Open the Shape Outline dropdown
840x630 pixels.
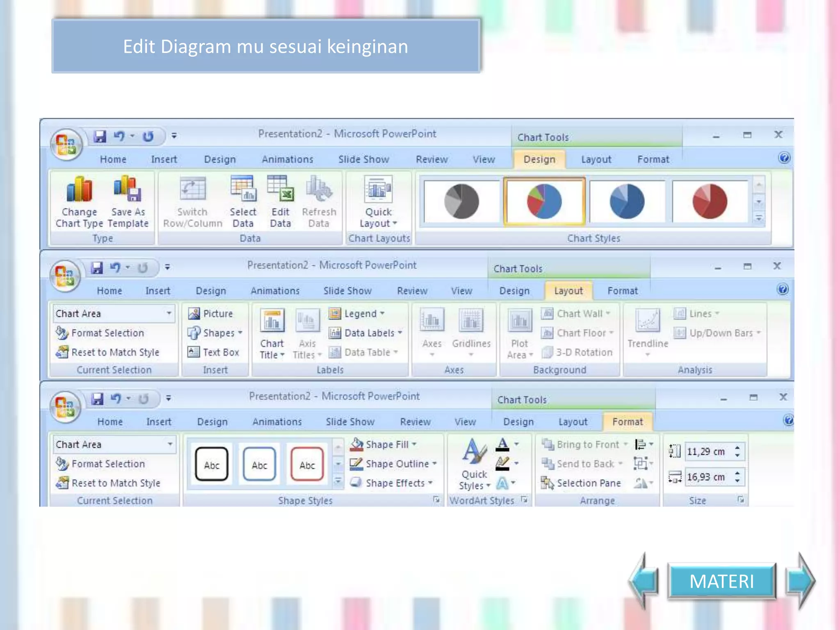click(393, 464)
